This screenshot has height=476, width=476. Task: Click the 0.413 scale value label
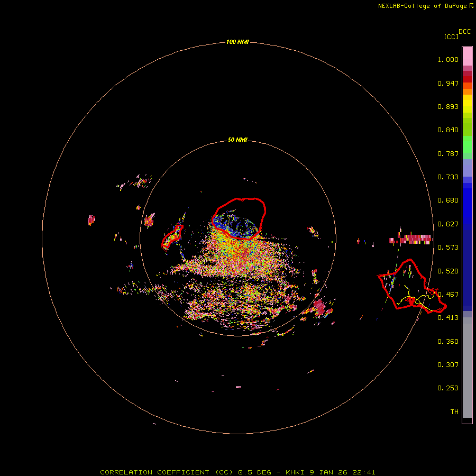(448, 317)
